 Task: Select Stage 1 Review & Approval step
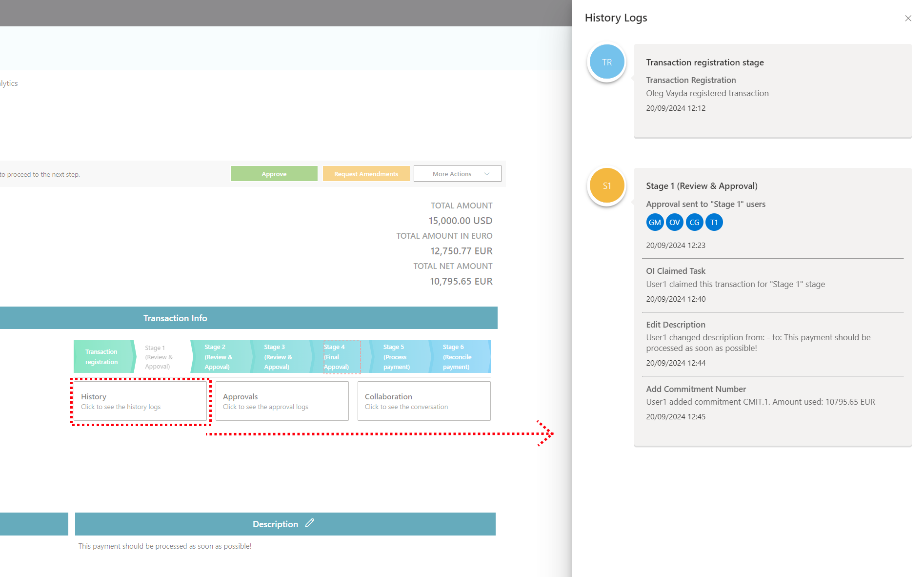(159, 357)
